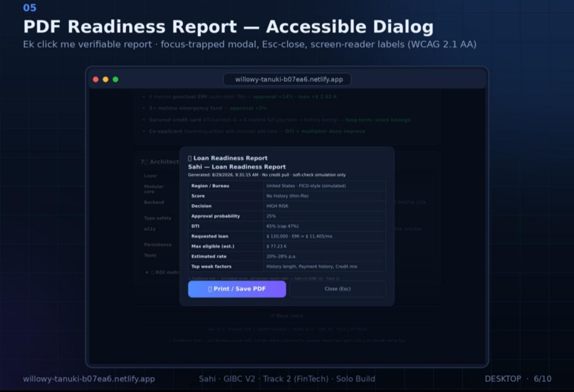The height and width of the screenshot is (392, 574).
Task: Click the 'Max eligible (est.)' label
Action: (x=213, y=246)
